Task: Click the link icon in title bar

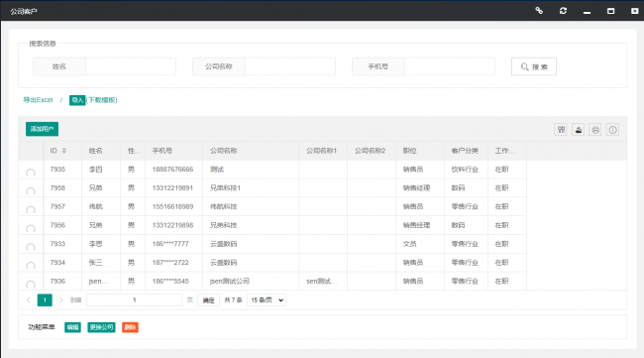Action: point(539,11)
